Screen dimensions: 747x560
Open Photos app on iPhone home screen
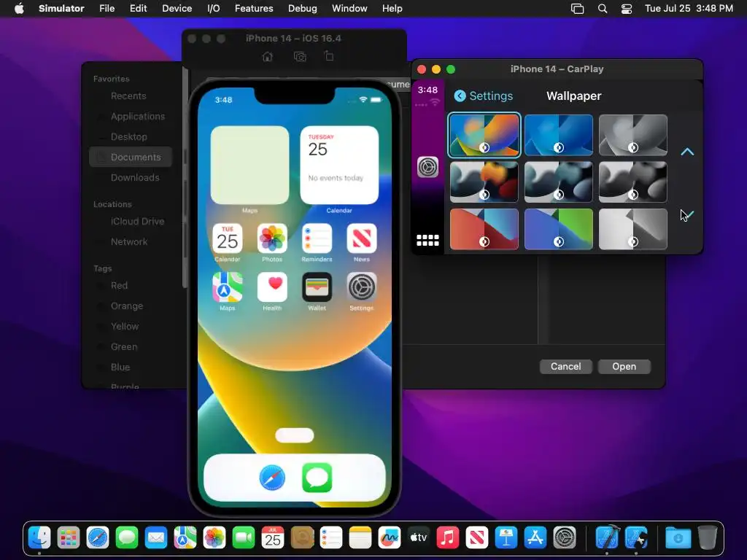(272, 238)
